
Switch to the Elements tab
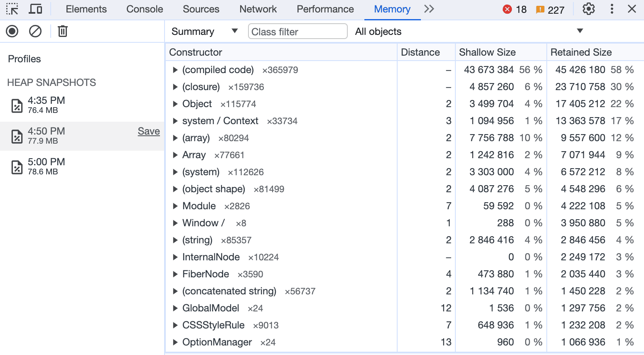[86, 9]
